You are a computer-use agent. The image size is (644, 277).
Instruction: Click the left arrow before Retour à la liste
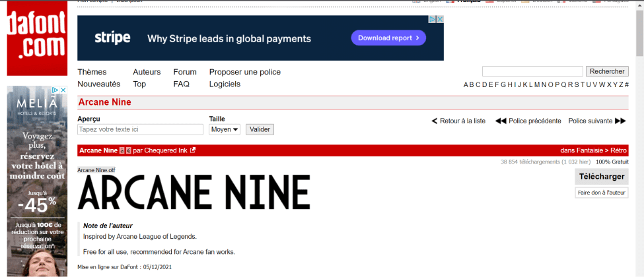pos(435,121)
